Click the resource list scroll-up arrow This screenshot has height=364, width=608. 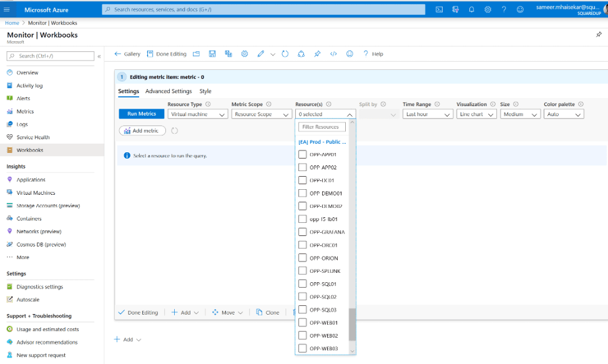[x=352, y=122]
